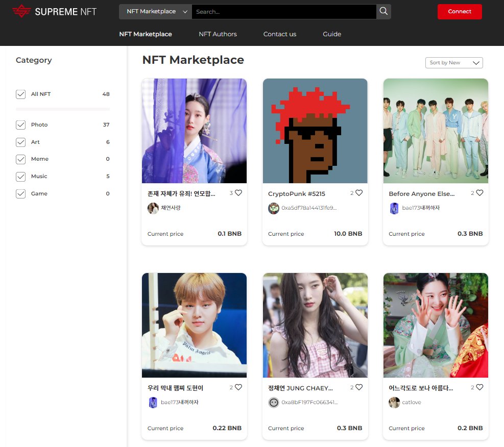
Task: Expand the Sort by New dropdown
Action: (454, 63)
